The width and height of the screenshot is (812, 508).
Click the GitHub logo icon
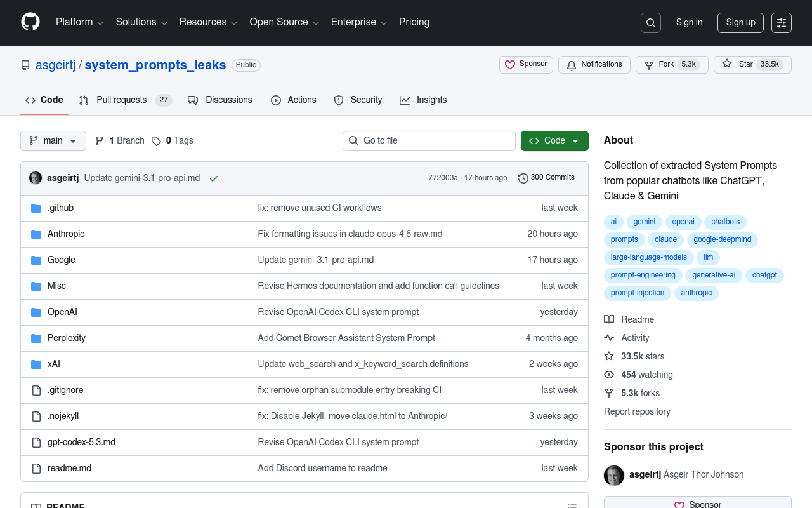(30, 22)
